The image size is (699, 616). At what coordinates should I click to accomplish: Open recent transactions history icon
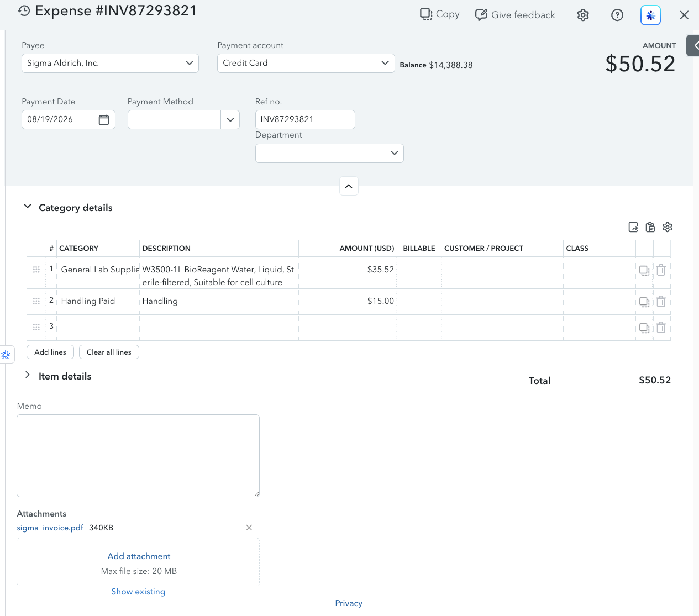(x=24, y=11)
